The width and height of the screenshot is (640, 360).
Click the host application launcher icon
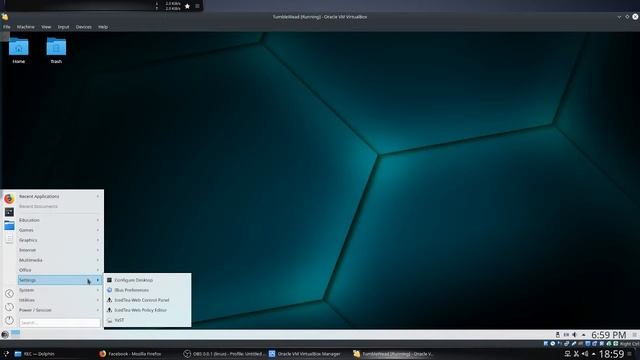click(x=5, y=354)
